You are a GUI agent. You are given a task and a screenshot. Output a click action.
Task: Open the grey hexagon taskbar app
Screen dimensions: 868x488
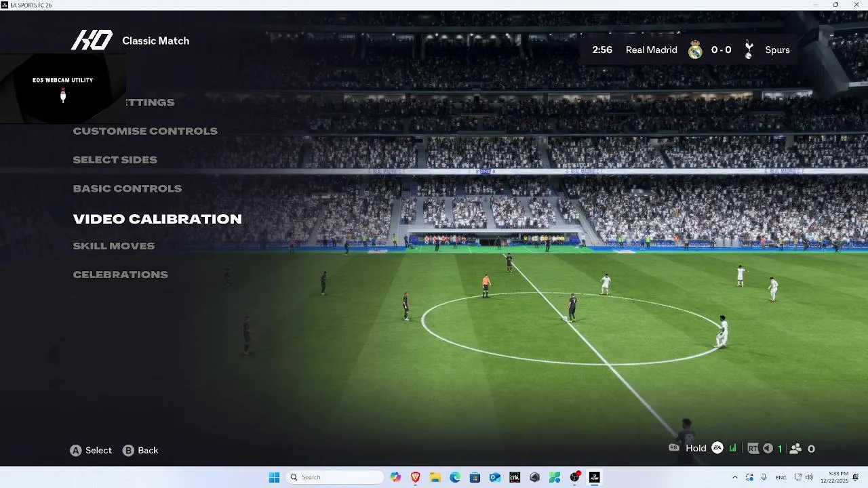pos(534,477)
